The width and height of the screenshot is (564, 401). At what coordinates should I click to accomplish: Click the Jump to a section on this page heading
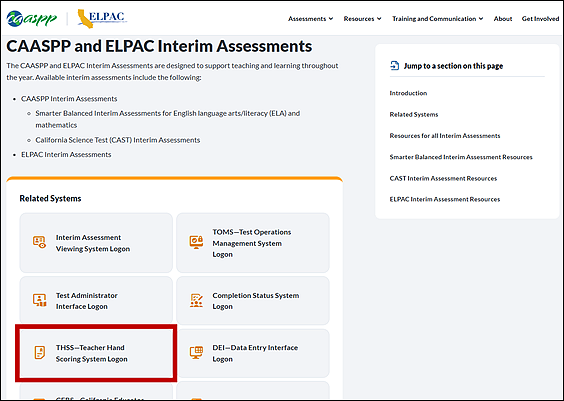[x=453, y=66]
